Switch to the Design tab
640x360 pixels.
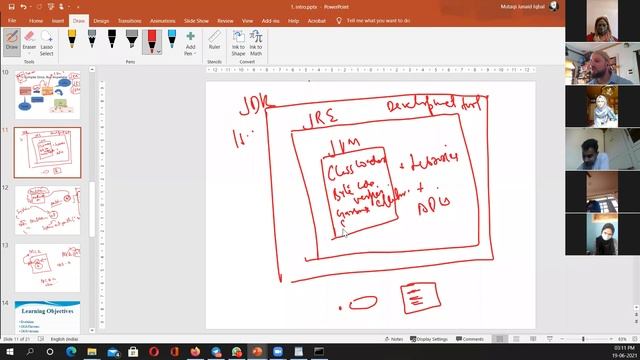coord(101,20)
